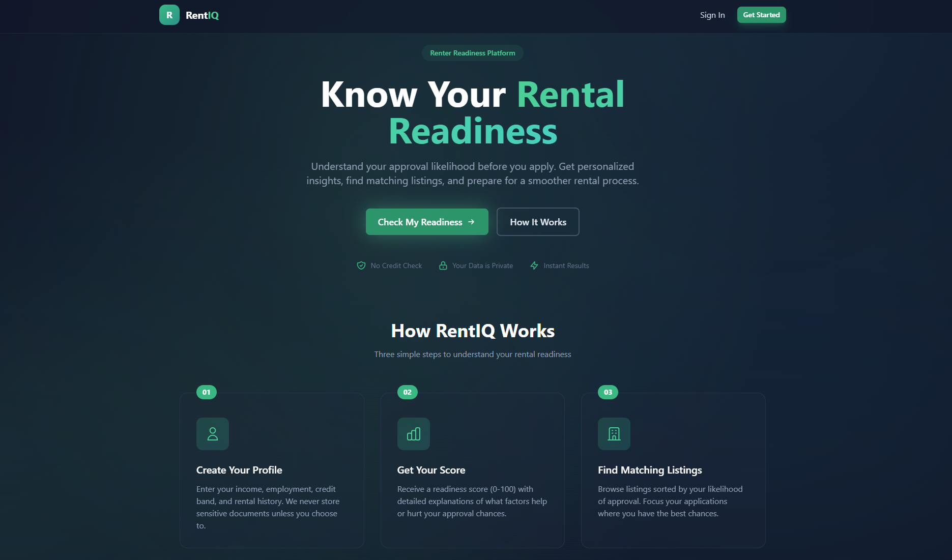Click the How RentIQ Works section title
The width and height of the screenshot is (952, 560).
tap(473, 331)
